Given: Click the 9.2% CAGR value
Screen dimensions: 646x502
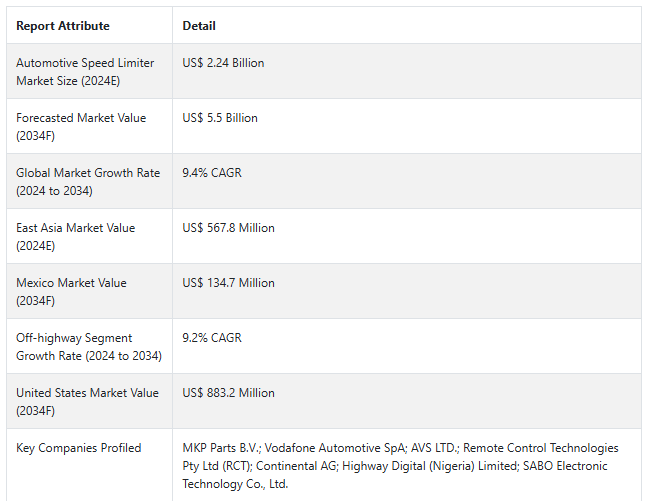Looking at the screenshot, I should (x=212, y=338).
